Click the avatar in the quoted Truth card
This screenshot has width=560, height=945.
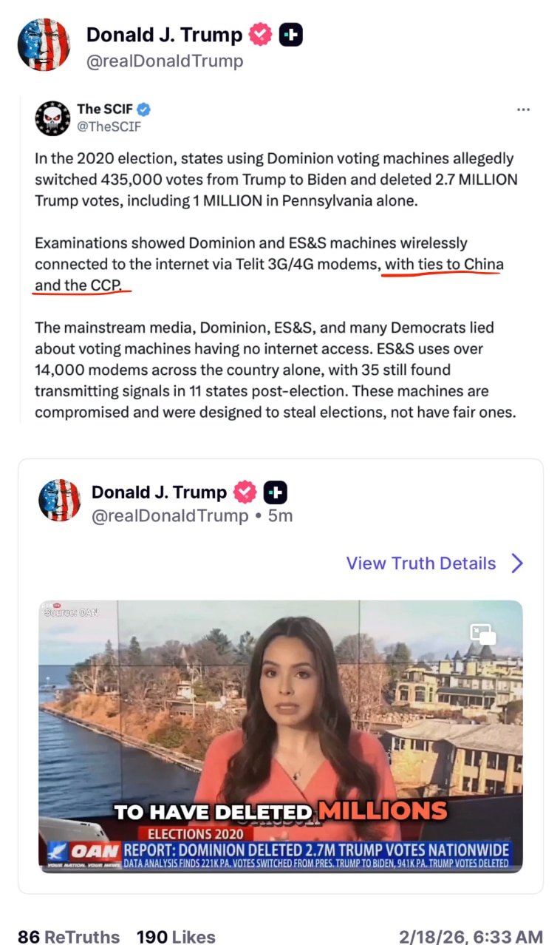(x=59, y=500)
